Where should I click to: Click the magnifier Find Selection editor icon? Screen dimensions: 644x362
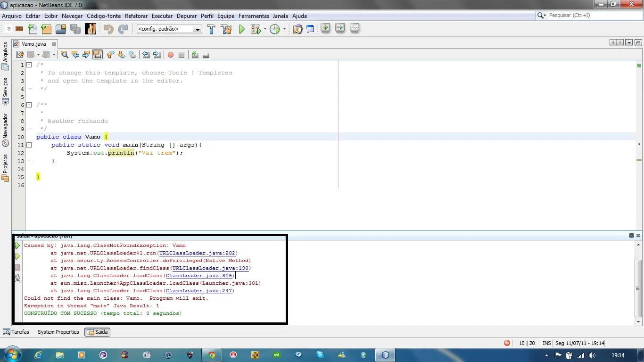65,55
